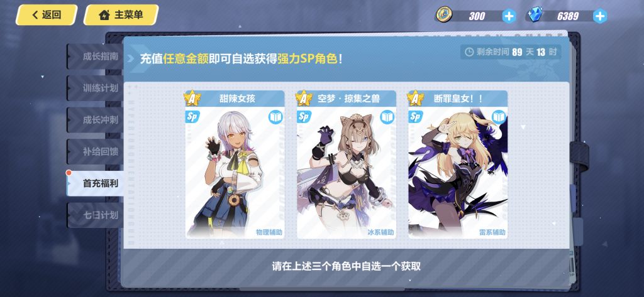The height and width of the screenshot is (297, 644).
Task: Select the 空梦·掠集之兽 character card
Action: pyautogui.click(x=347, y=164)
